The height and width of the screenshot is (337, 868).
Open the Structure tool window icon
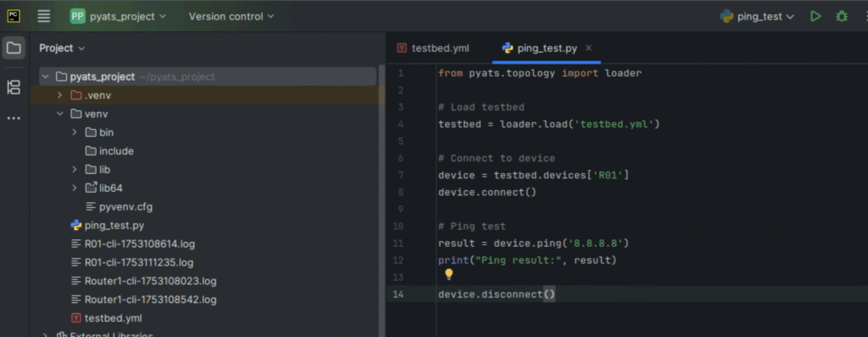(14, 87)
